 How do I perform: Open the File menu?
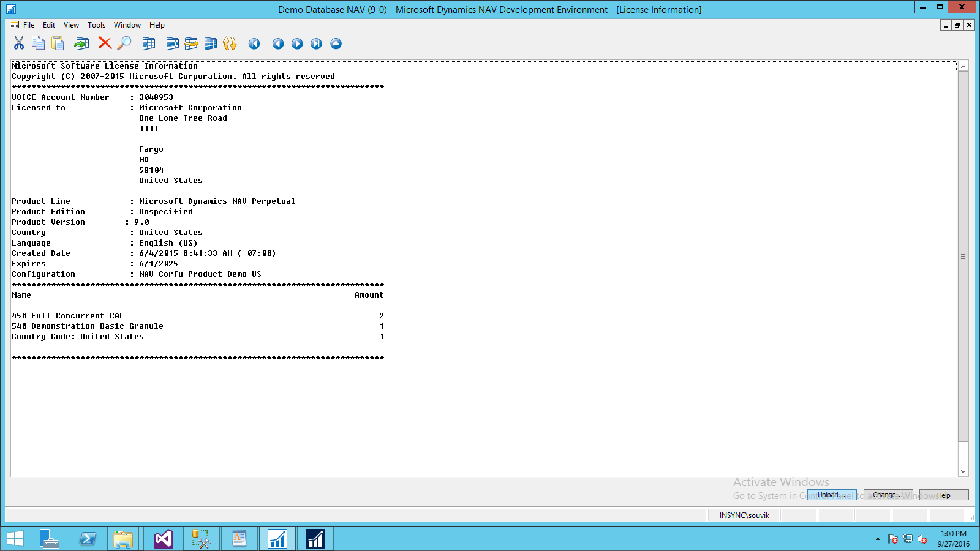[29, 25]
